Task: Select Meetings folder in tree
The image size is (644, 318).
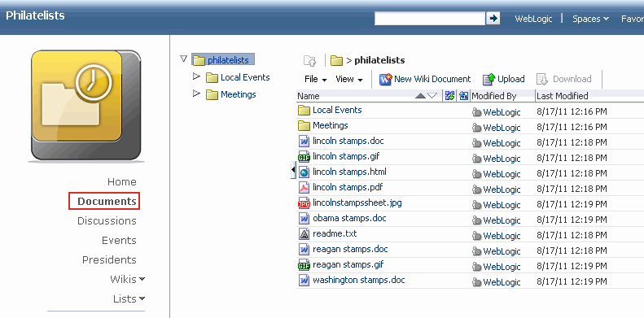Action: pyautogui.click(x=239, y=94)
